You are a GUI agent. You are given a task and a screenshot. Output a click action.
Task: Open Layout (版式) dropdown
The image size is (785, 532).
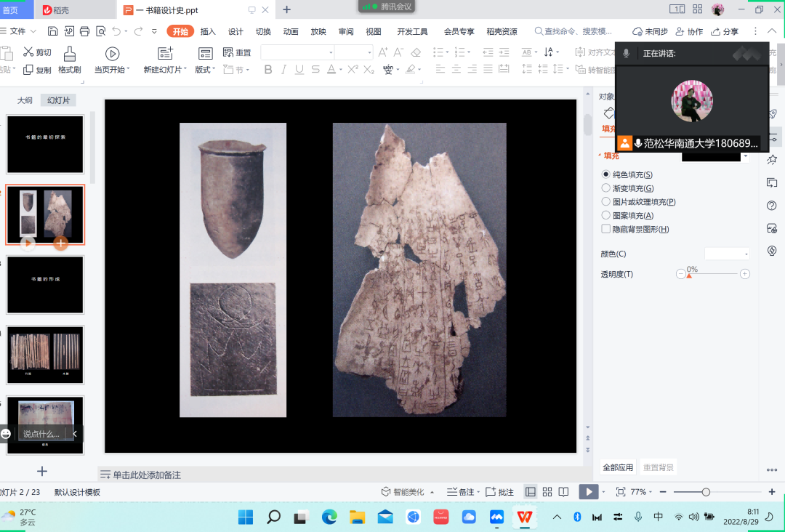click(214, 70)
